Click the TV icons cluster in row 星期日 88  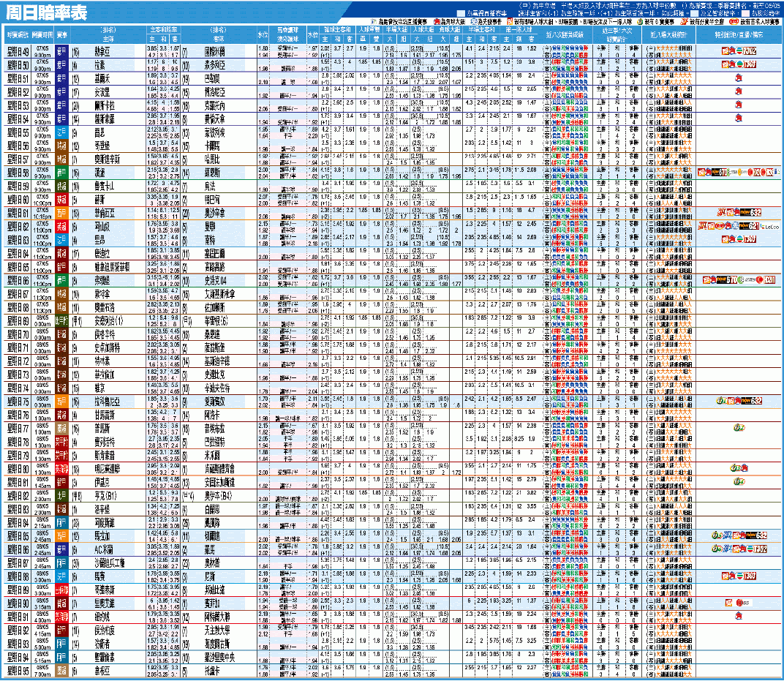tap(739, 576)
